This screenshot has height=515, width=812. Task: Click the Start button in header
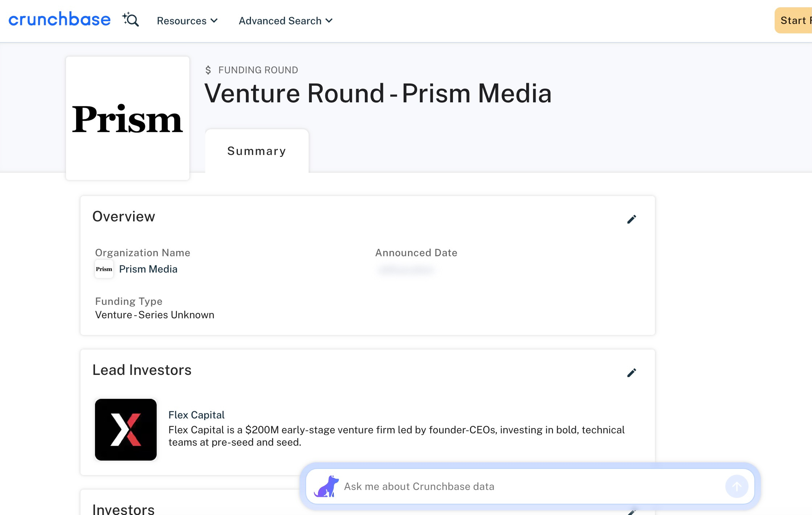[x=793, y=20]
